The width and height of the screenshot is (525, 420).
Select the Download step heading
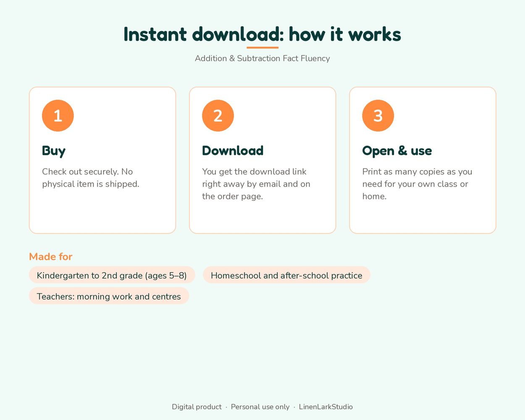[x=233, y=150]
